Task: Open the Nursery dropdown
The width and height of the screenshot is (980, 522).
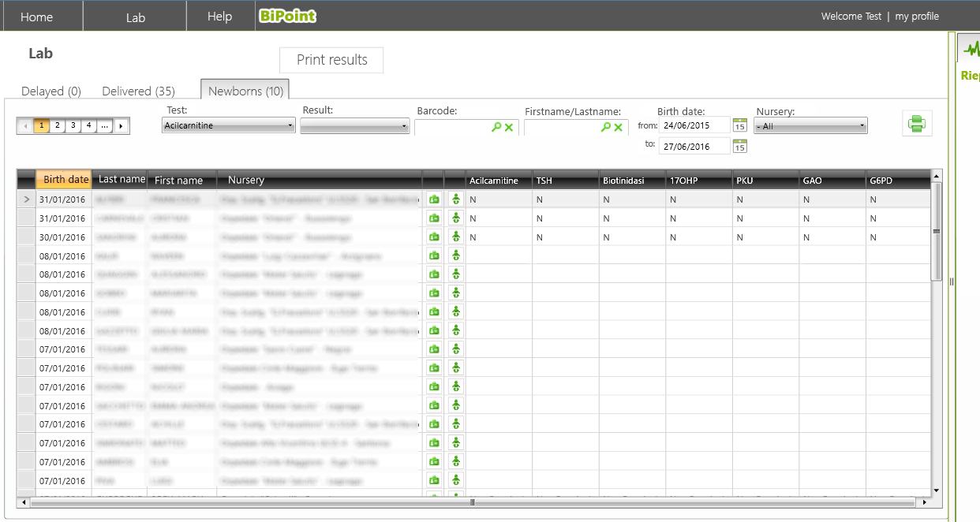Action: click(810, 125)
